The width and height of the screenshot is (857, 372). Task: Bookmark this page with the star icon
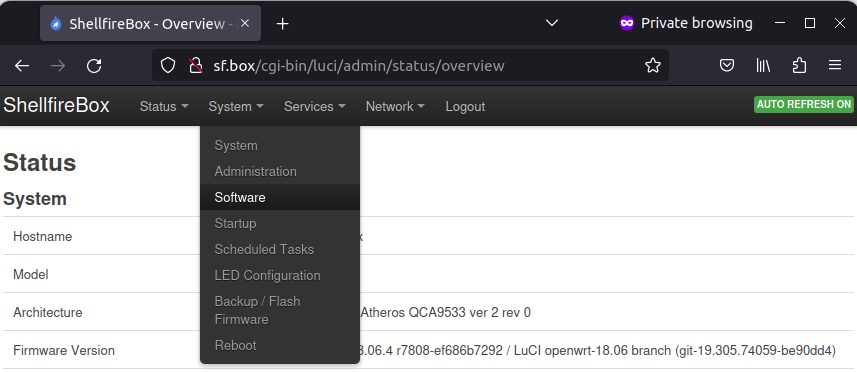coord(653,66)
